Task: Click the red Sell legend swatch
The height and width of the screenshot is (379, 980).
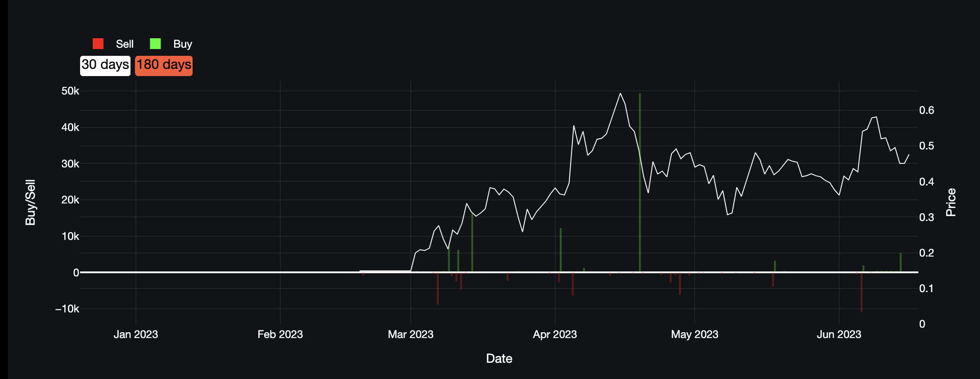Action: pyautogui.click(x=98, y=44)
